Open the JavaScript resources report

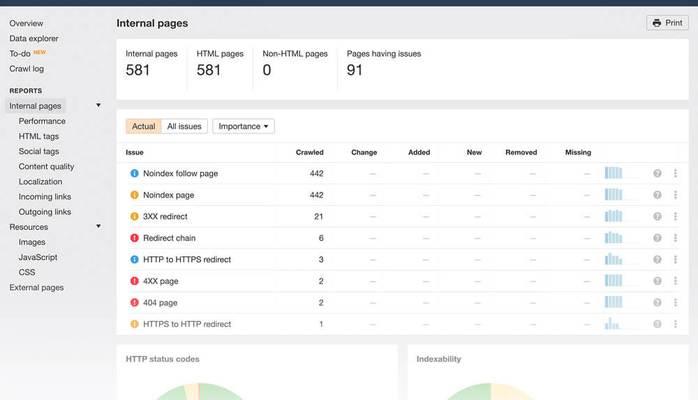tap(38, 257)
